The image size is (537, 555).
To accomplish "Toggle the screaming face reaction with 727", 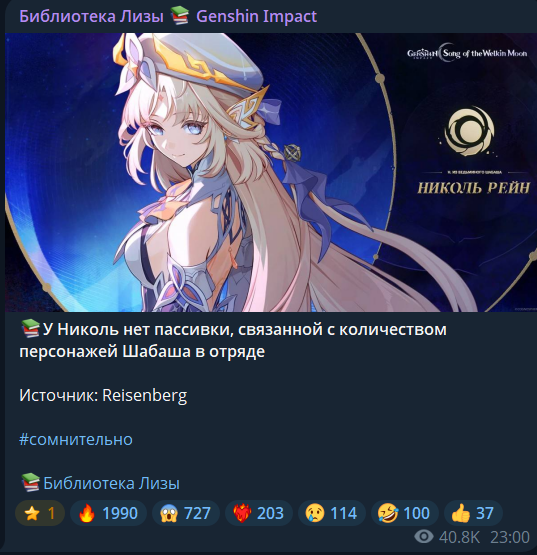I will pos(186,513).
